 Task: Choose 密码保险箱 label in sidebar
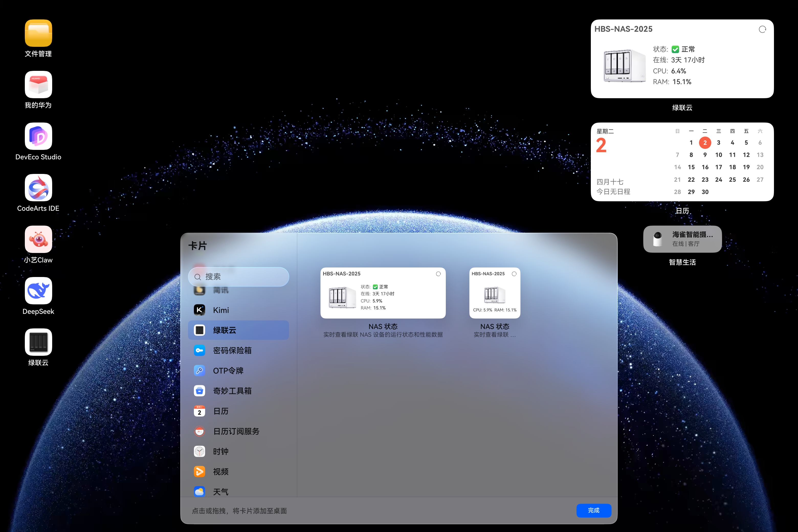[232, 350]
